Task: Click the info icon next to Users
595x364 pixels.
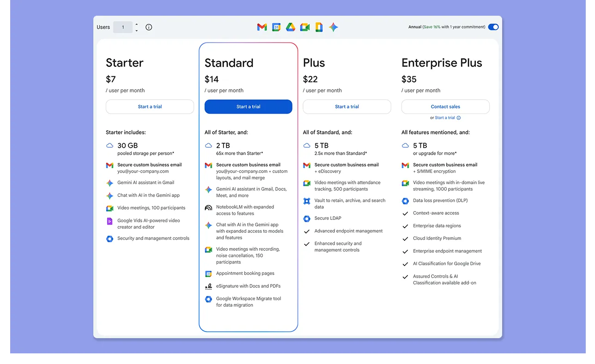Action: (148, 27)
